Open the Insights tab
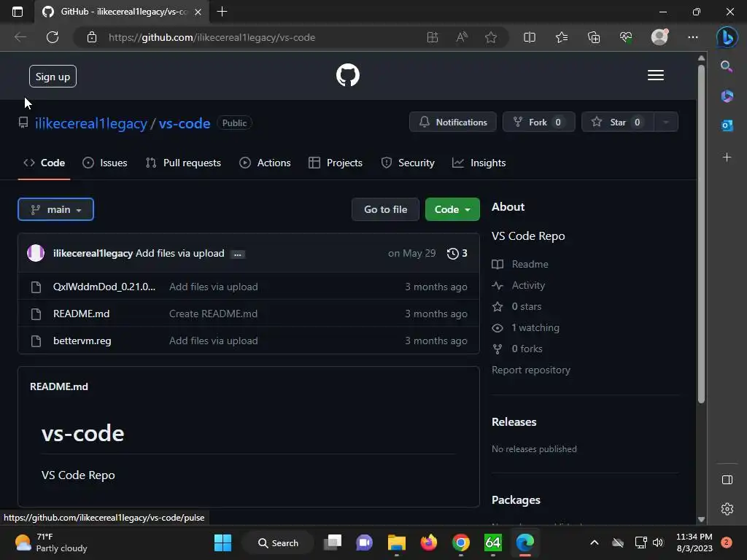The width and height of the screenshot is (747, 560). (x=479, y=163)
